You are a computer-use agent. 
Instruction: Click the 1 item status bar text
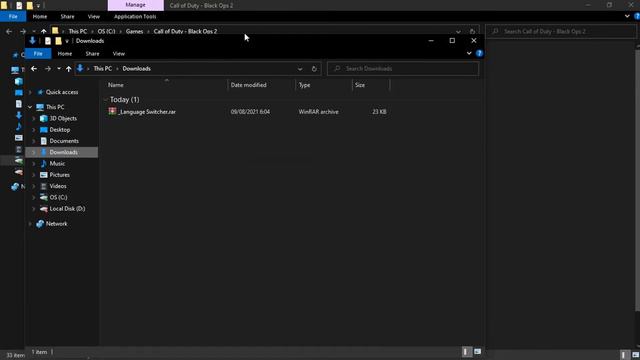click(39, 352)
